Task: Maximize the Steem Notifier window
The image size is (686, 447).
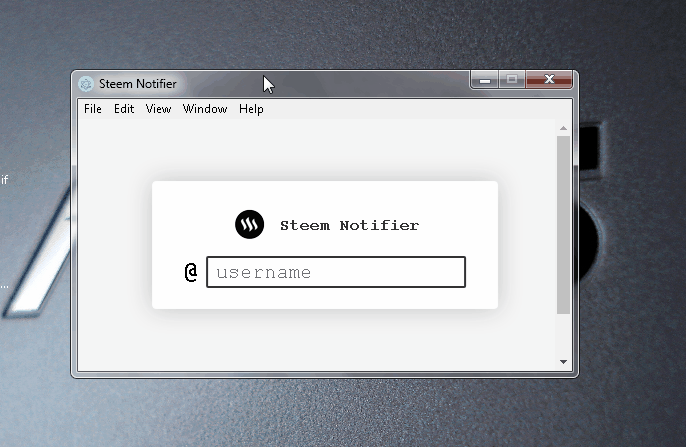Action: click(x=512, y=80)
